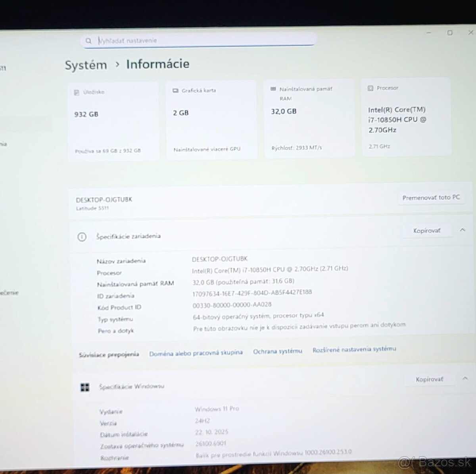The width and height of the screenshot is (476, 474).
Task: Click the RAM chip icon beside Nainštalovaná pamäť
Action: pyautogui.click(x=273, y=89)
